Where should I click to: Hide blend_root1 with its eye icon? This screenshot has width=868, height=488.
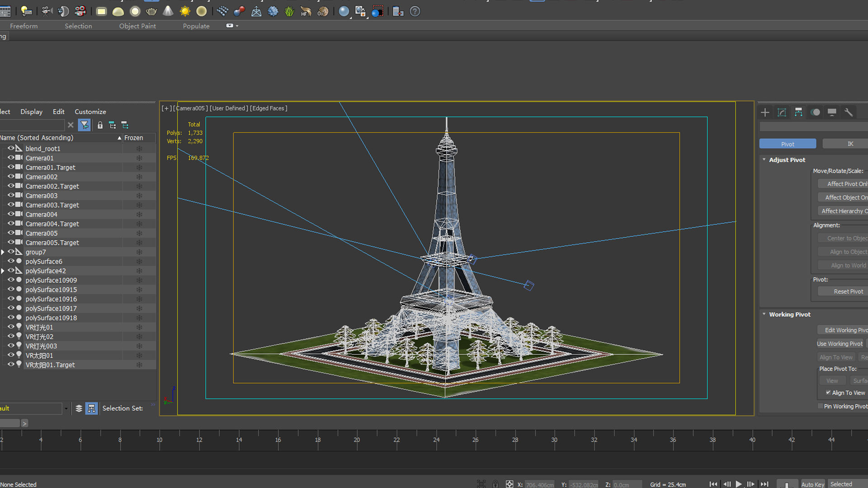pyautogui.click(x=10, y=148)
